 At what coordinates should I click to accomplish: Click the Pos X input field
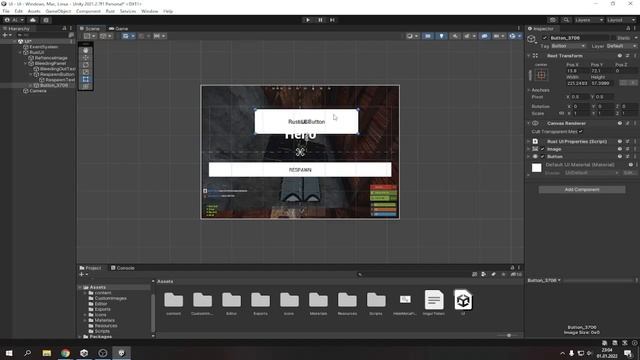click(x=577, y=71)
